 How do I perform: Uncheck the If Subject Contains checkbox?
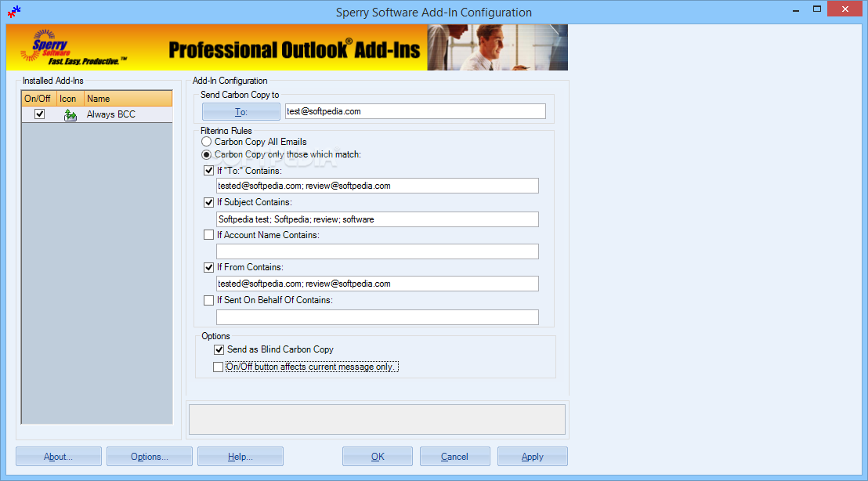208,203
